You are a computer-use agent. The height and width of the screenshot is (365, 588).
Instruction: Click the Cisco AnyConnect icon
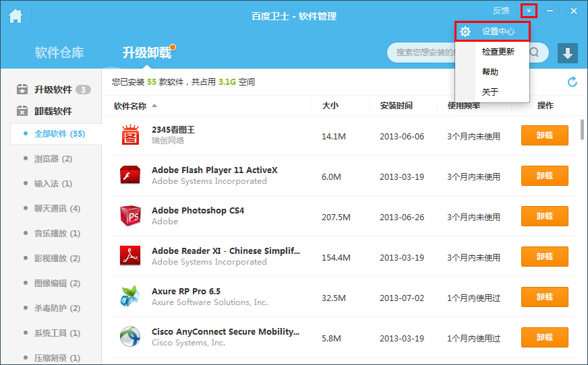(130, 337)
